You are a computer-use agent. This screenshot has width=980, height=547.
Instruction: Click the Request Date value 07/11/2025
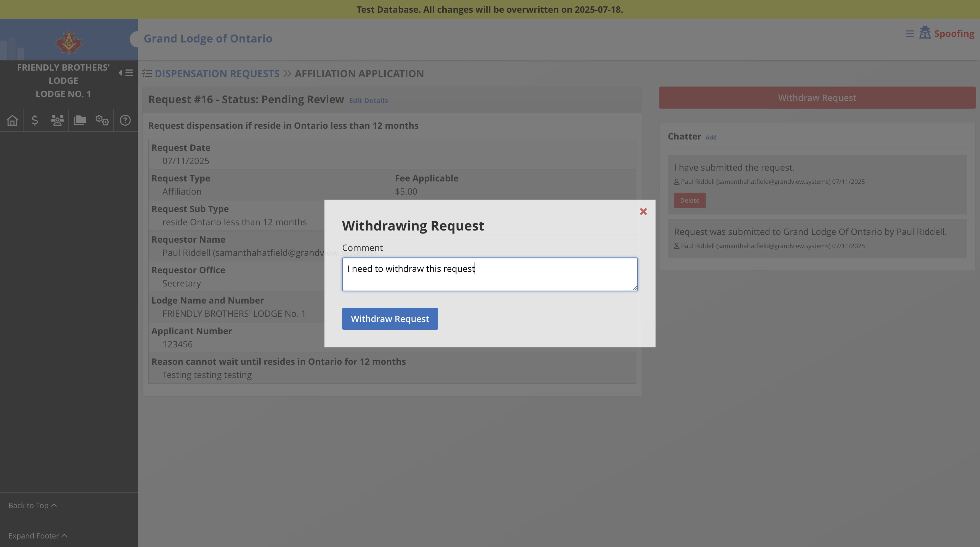coord(186,161)
